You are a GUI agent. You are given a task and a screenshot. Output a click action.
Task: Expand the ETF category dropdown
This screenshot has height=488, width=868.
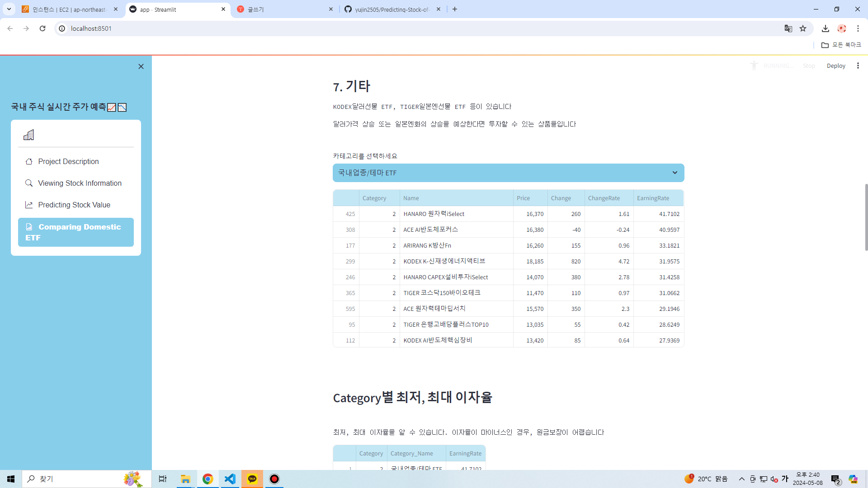pos(508,173)
